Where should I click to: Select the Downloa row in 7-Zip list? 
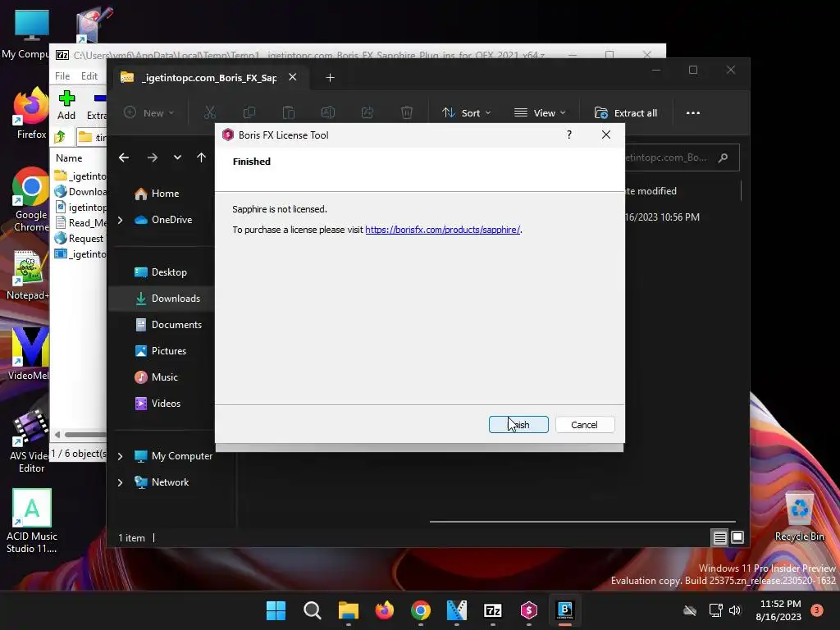(x=80, y=192)
